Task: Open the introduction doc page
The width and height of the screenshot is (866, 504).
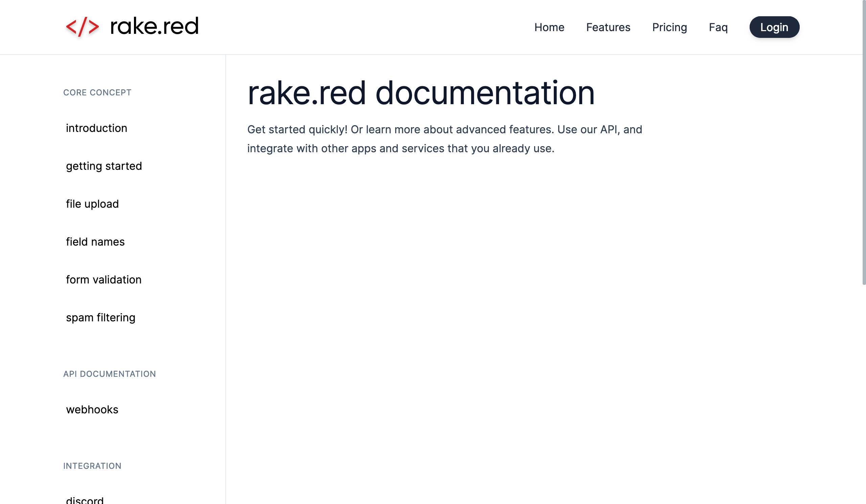Action: (96, 128)
